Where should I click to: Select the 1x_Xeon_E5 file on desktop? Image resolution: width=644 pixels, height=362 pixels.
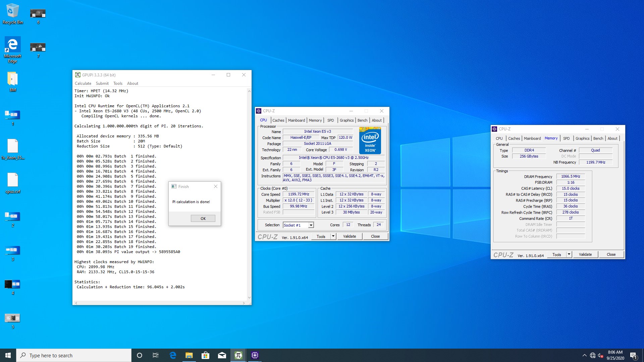point(13,149)
